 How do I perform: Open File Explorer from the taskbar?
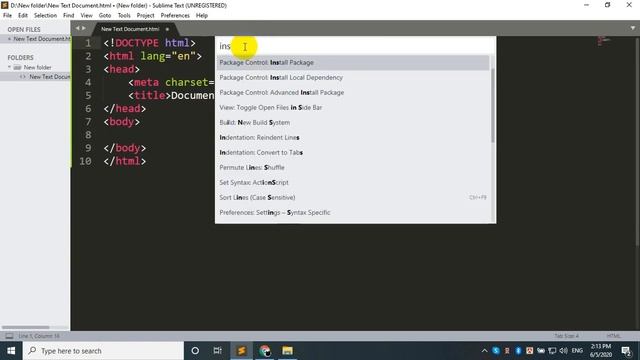(287, 351)
